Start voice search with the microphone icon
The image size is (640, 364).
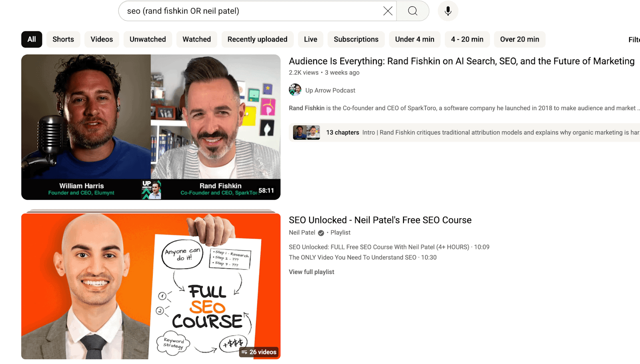[x=448, y=11]
